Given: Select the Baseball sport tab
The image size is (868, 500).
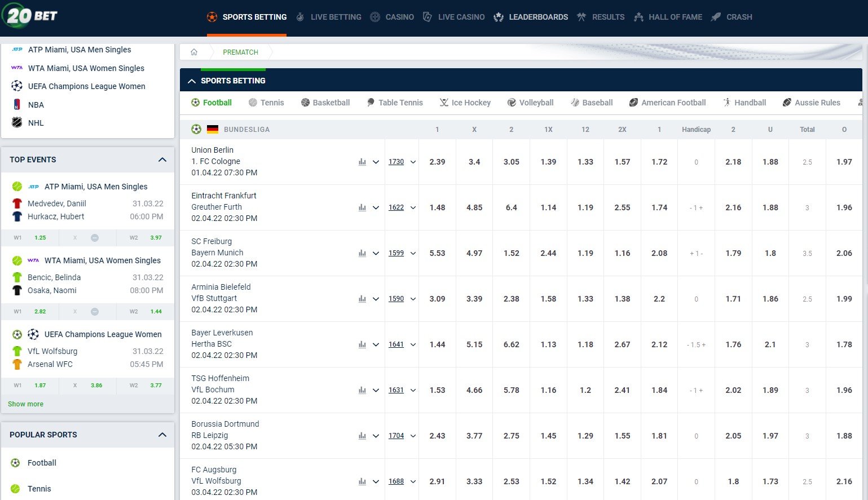Looking at the screenshot, I should click(592, 103).
